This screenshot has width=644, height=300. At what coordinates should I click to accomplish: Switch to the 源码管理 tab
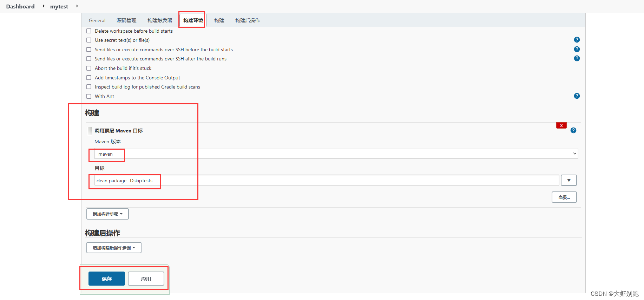pyautogui.click(x=126, y=20)
